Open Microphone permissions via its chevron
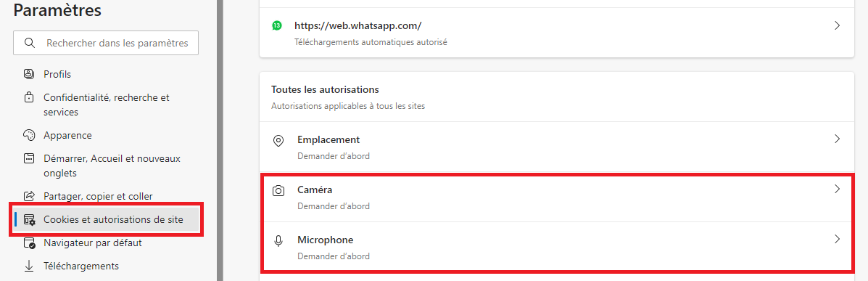The image size is (868, 281). click(x=837, y=240)
